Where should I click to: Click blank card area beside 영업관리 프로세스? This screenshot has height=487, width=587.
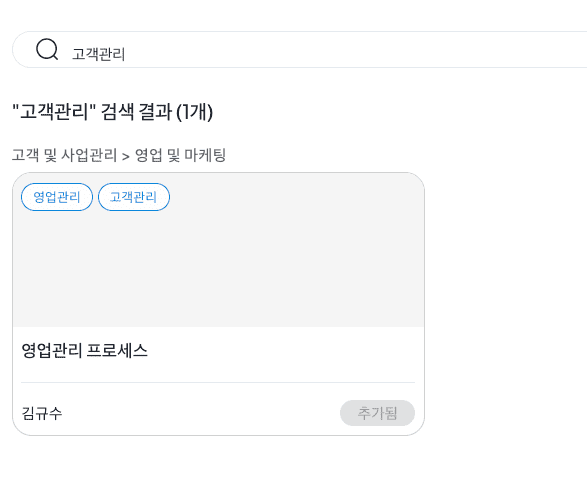(x=281, y=351)
